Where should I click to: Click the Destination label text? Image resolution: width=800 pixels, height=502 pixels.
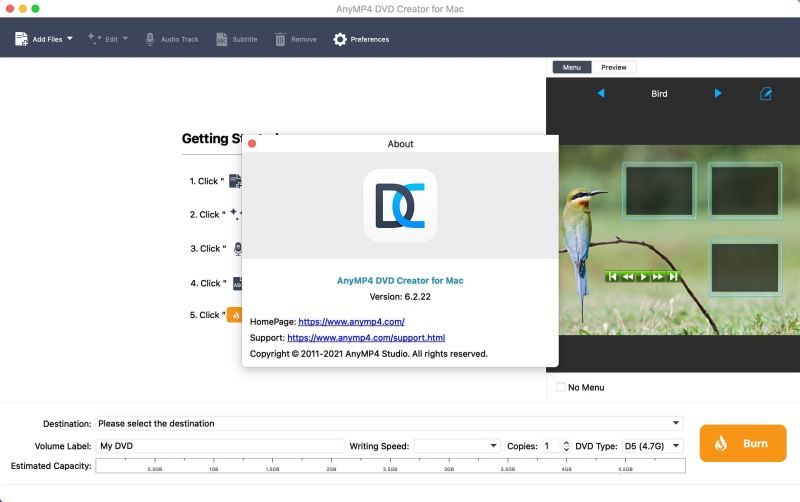67,424
